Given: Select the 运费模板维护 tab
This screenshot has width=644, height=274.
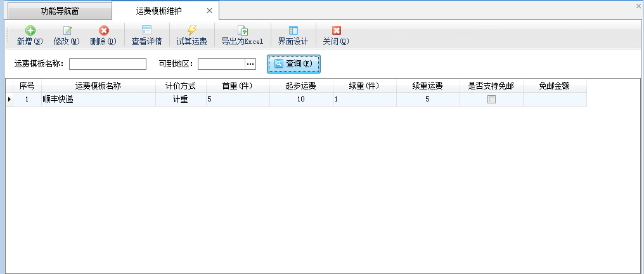Looking at the screenshot, I should pyautogui.click(x=158, y=11).
